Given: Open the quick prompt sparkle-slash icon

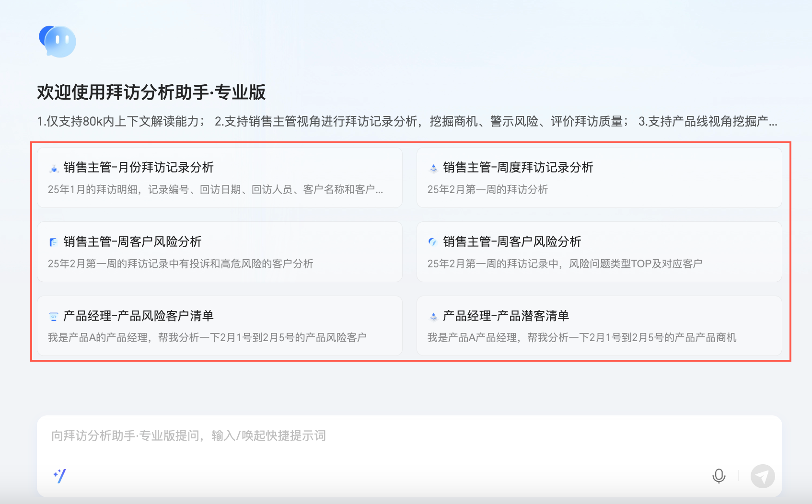Looking at the screenshot, I should click(59, 476).
